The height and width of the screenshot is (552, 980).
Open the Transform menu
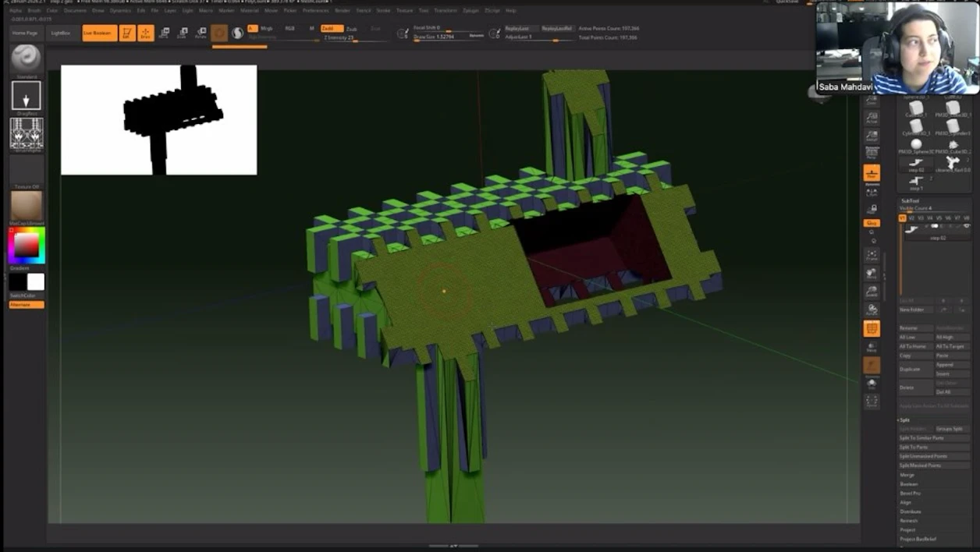[446, 11]
